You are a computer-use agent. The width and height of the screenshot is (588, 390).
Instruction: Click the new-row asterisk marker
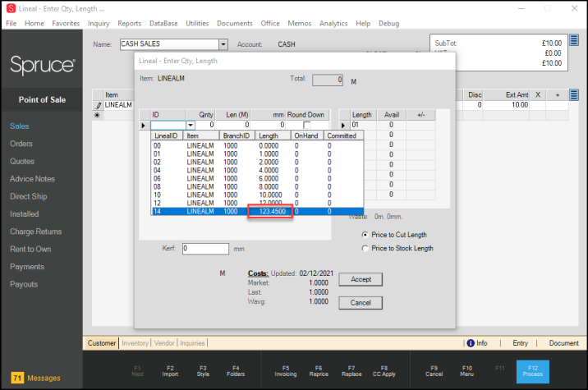tap(97, 115)
